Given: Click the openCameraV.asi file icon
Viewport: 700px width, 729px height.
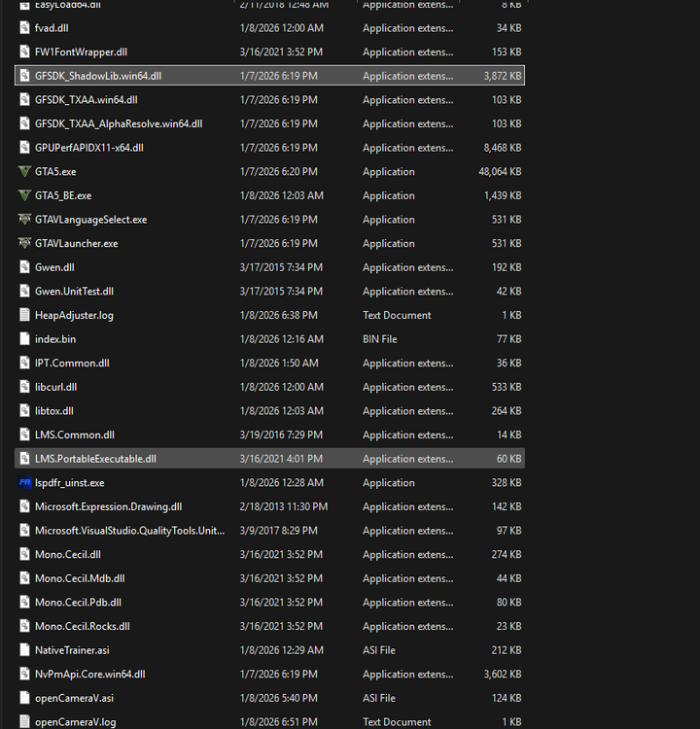Looking at the screenshot, I should pos(24,698).
